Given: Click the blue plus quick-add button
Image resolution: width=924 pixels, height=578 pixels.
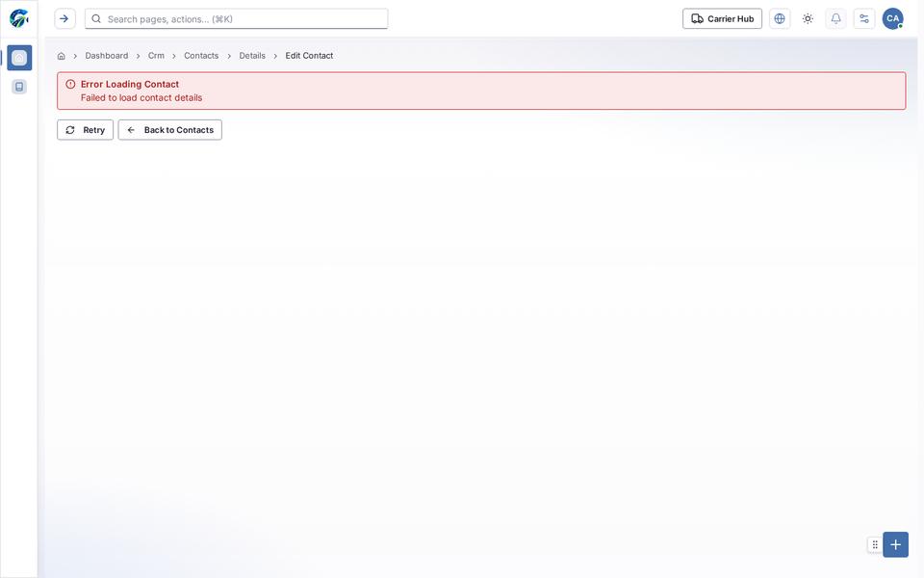Looking at the screenshot, I should (896, 544).
